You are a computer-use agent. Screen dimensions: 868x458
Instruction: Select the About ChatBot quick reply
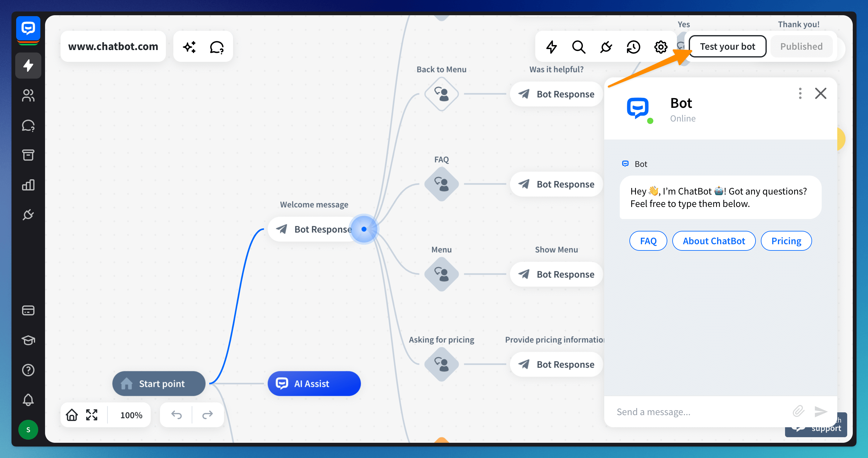714,240
